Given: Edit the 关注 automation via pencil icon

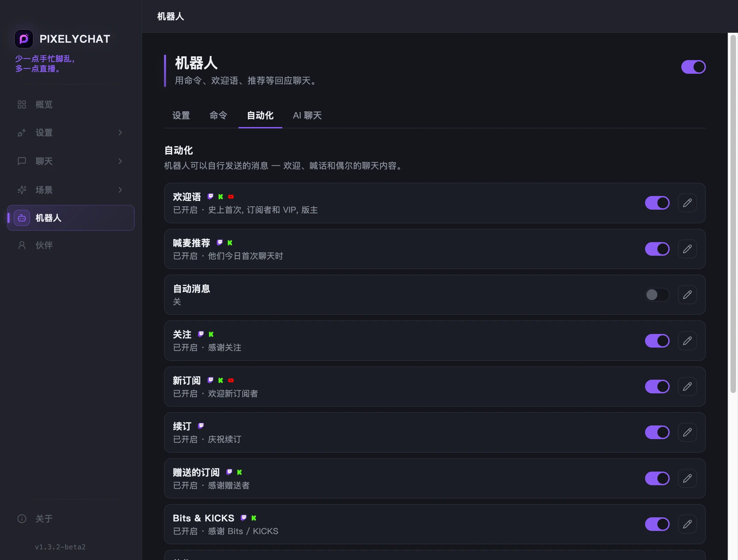Looking at the screenshot, I should coord(687,341).
